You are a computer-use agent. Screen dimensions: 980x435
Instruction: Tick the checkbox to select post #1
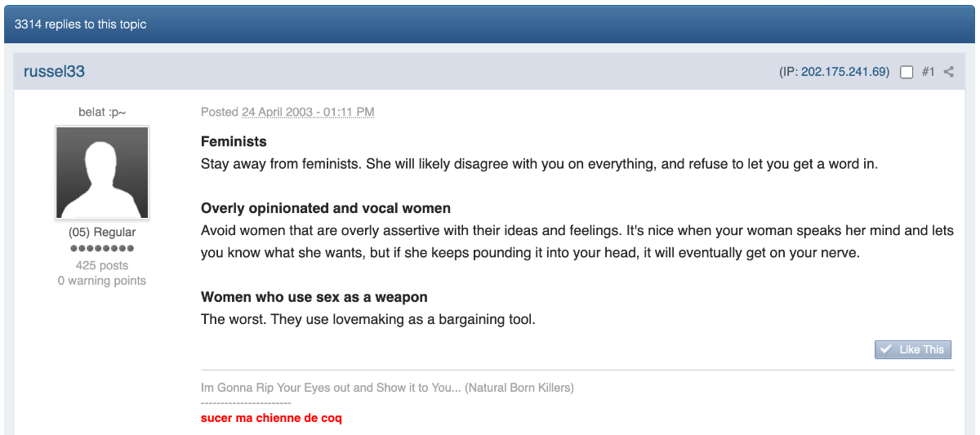click(906, 72)
